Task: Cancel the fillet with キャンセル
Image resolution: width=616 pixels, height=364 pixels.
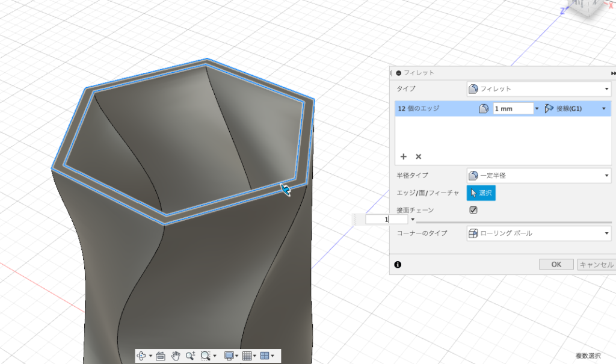Action: pyautogui.click(x=596, y=265)
